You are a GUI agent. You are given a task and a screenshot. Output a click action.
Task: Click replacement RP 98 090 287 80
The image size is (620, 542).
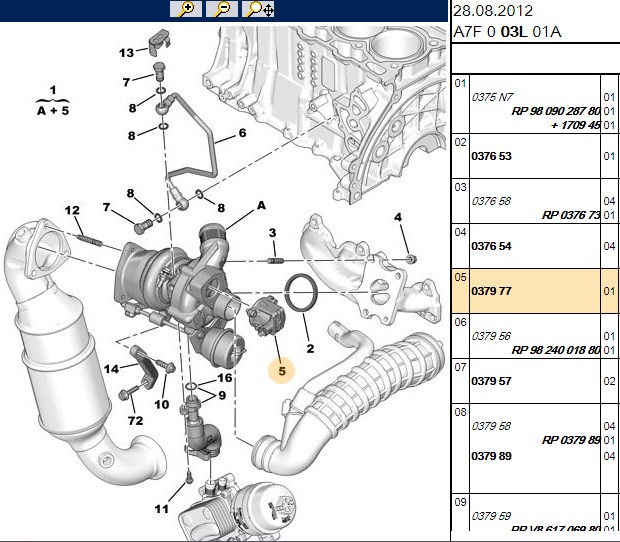click(556, 111)
